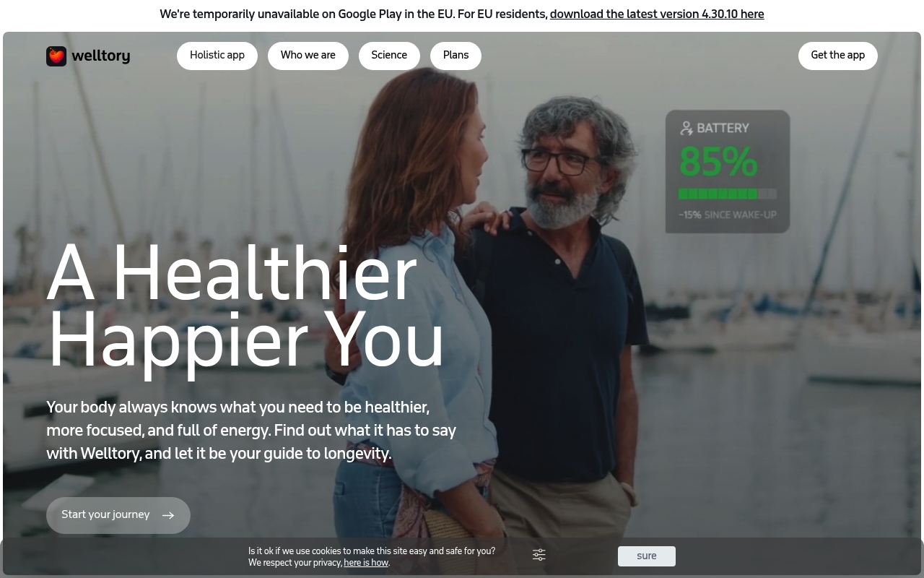Click the arrow on Start your journey
Image resolution: width=924 pixels, height=578 pixels.
168,515
